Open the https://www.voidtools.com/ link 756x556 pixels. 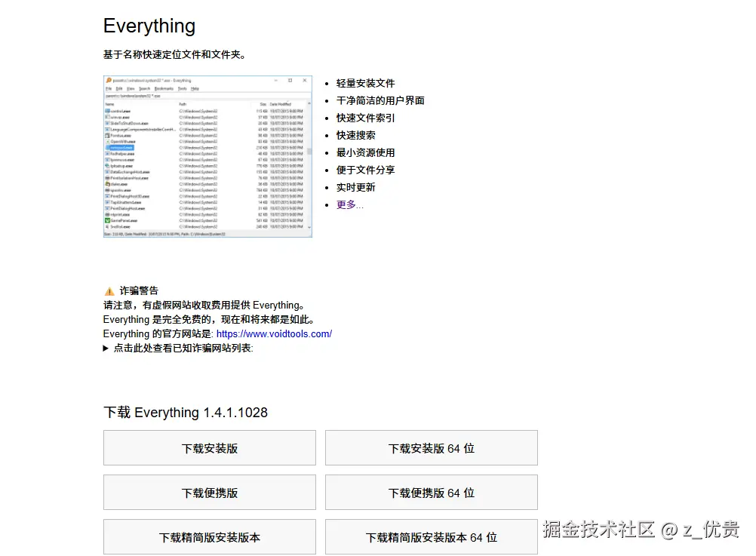pos(274,333)
